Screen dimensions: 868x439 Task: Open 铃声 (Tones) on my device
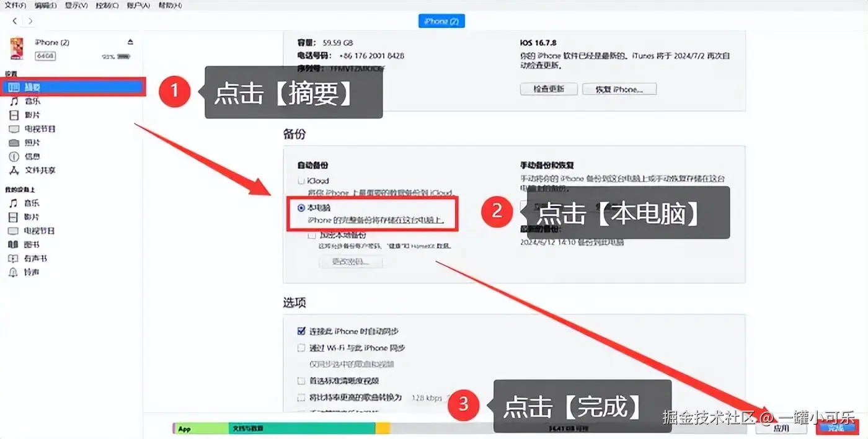[x=32, y=272]
